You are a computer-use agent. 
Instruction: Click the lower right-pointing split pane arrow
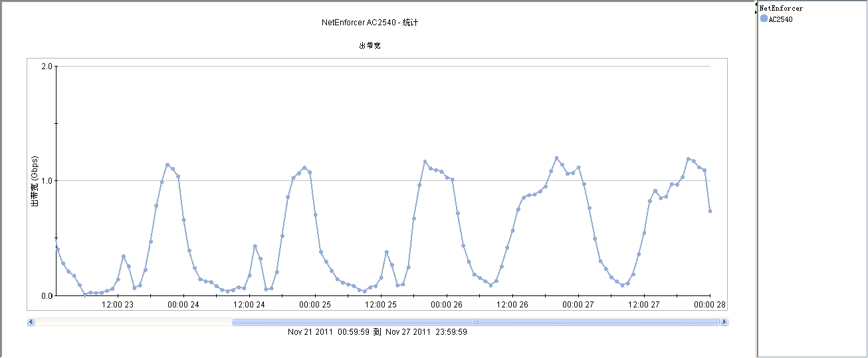click(x=756, y=12)
